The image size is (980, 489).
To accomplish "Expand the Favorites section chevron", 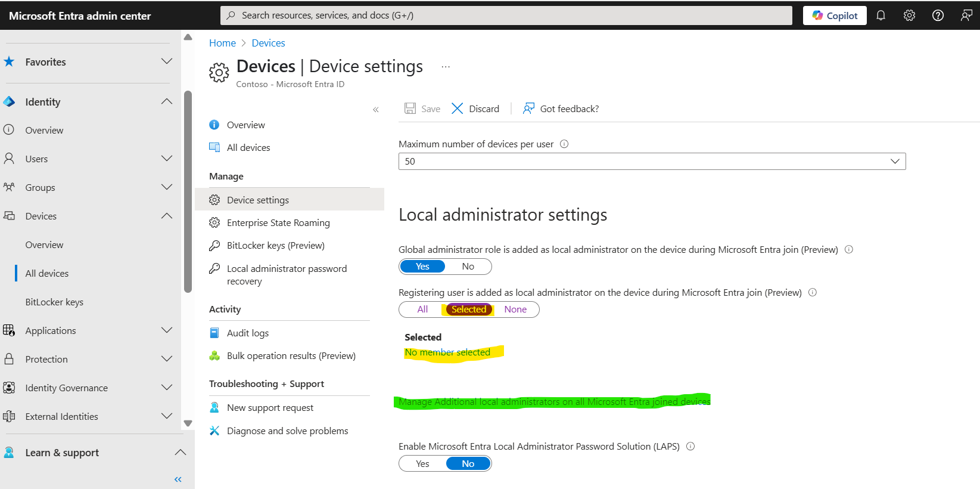I will pos(167,61).
